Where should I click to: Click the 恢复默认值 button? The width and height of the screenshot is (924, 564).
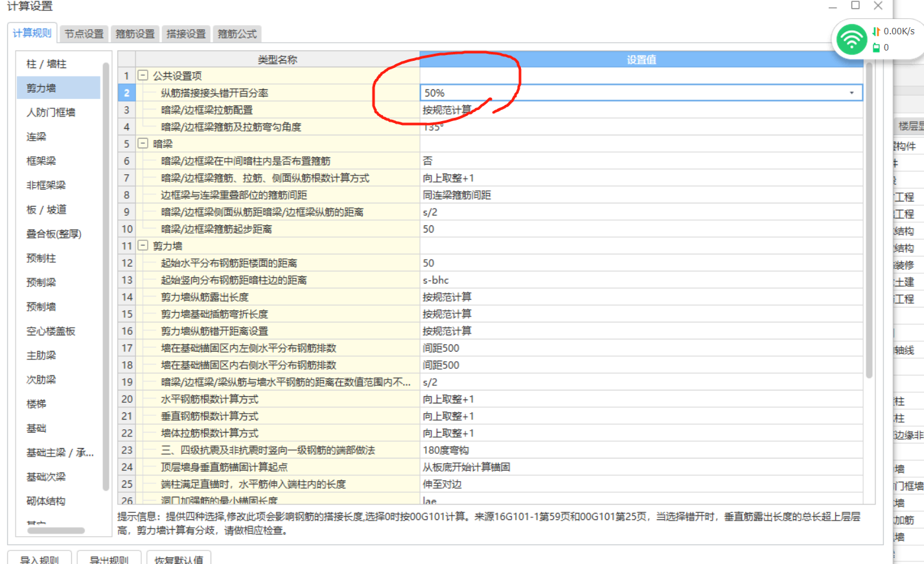point(179,558)
